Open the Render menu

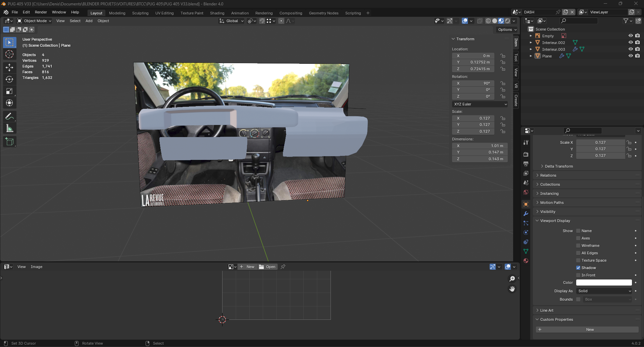[41, 12]
